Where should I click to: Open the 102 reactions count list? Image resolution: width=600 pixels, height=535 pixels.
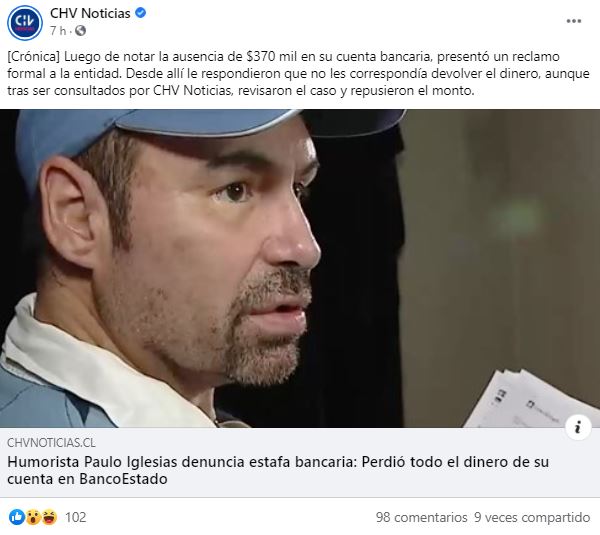coord(75,517)
